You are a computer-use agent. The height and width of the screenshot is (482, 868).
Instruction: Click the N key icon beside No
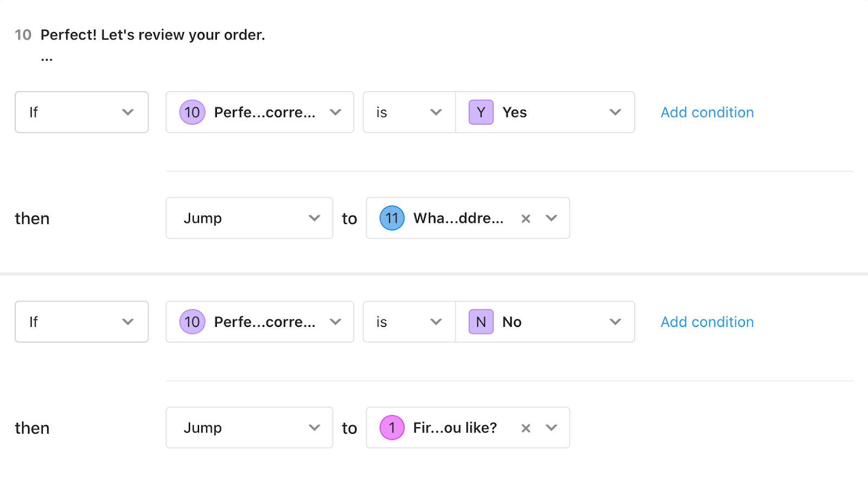coord(481,322)
